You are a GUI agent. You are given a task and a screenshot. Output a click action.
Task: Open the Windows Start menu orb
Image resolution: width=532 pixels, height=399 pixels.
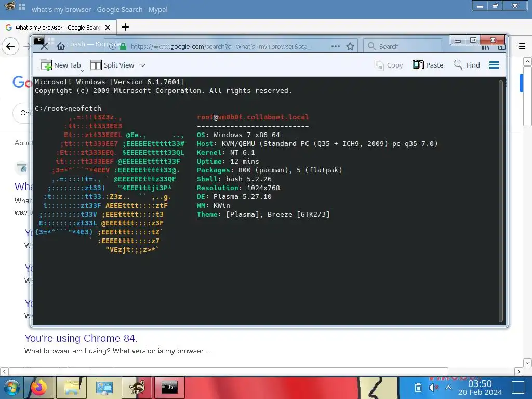coord(11,388)
